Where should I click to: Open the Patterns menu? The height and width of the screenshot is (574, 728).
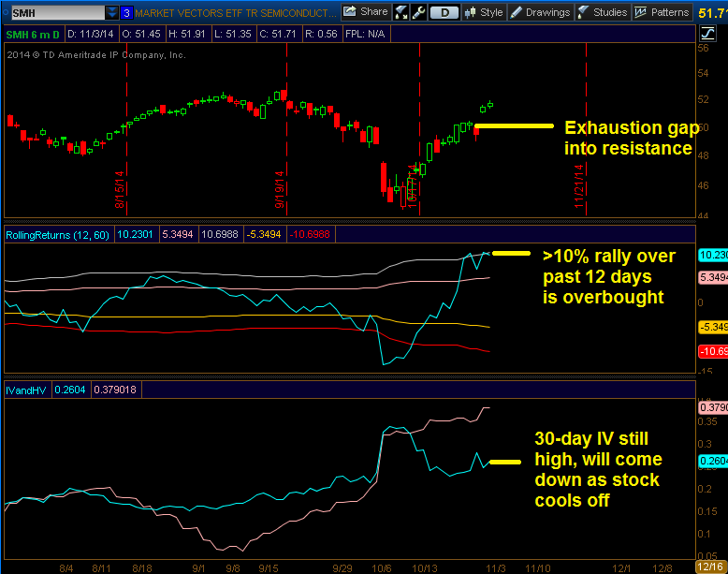[x=662, y=12]
